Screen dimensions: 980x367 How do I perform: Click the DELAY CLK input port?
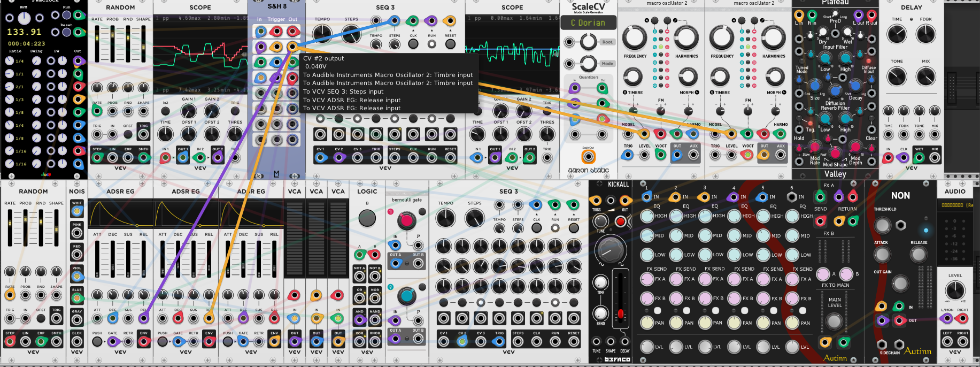tap(903, 158)
